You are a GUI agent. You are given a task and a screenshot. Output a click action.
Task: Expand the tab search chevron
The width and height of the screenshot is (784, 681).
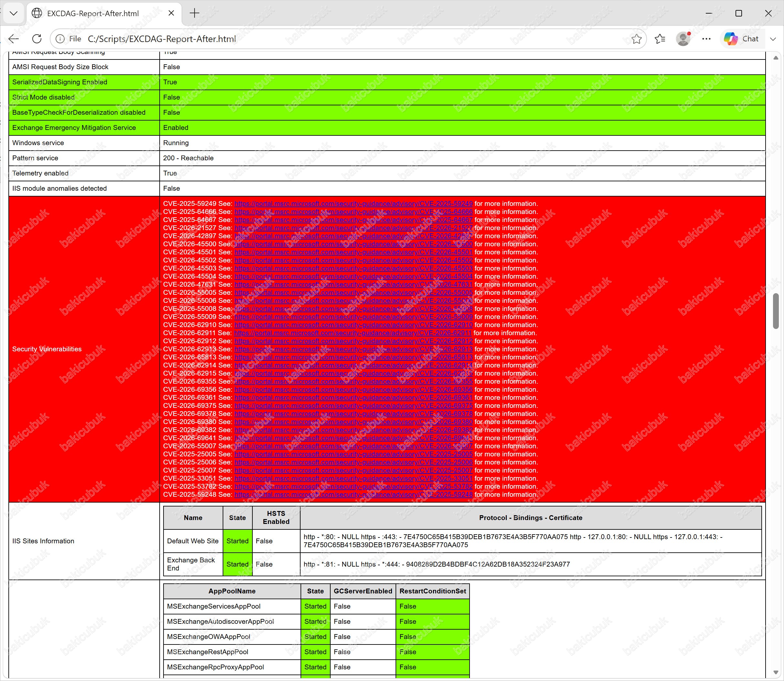tap(14, 13)
